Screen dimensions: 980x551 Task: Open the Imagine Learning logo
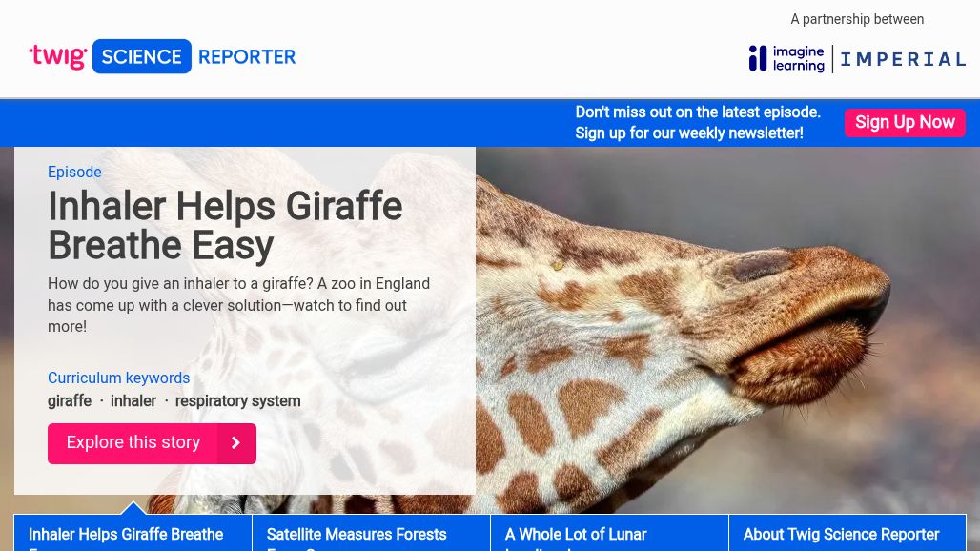tap(786, 59)
